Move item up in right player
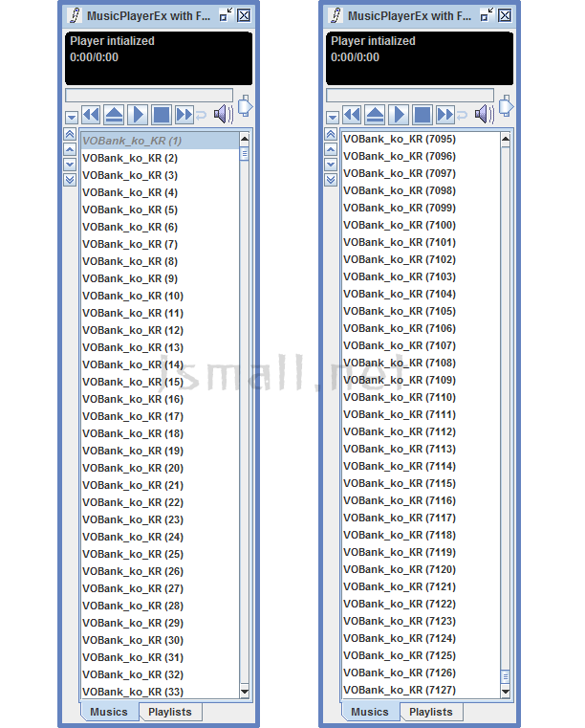The image size is (585, 728). [331, 149]
